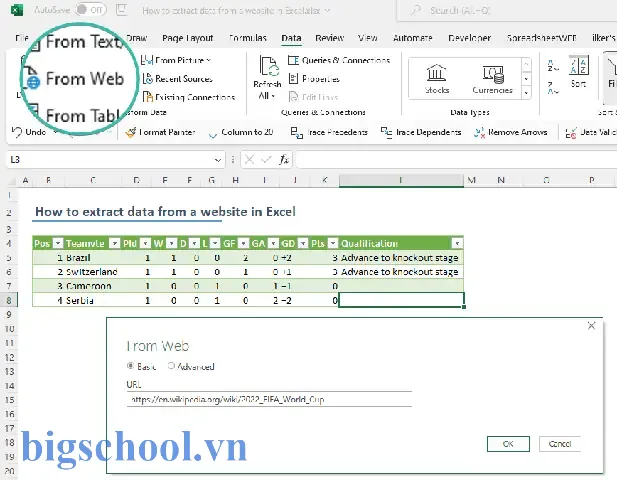Select the Stocks data type

click(437, 79)
